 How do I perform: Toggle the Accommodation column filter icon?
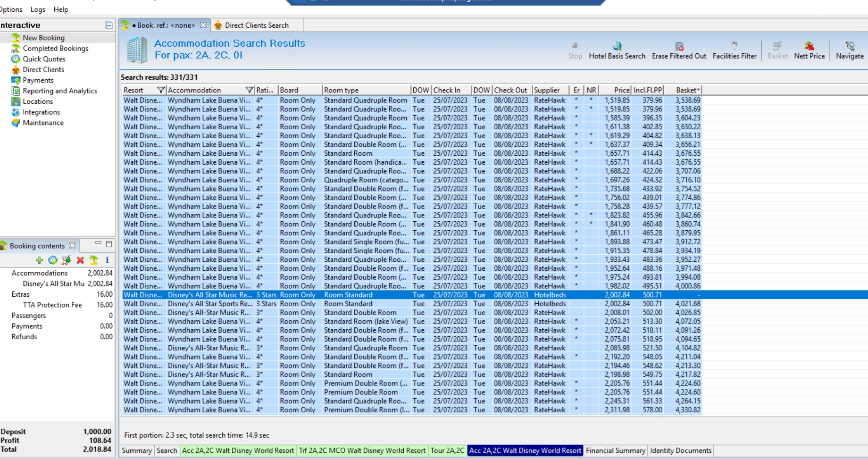[x=250, y=90]
